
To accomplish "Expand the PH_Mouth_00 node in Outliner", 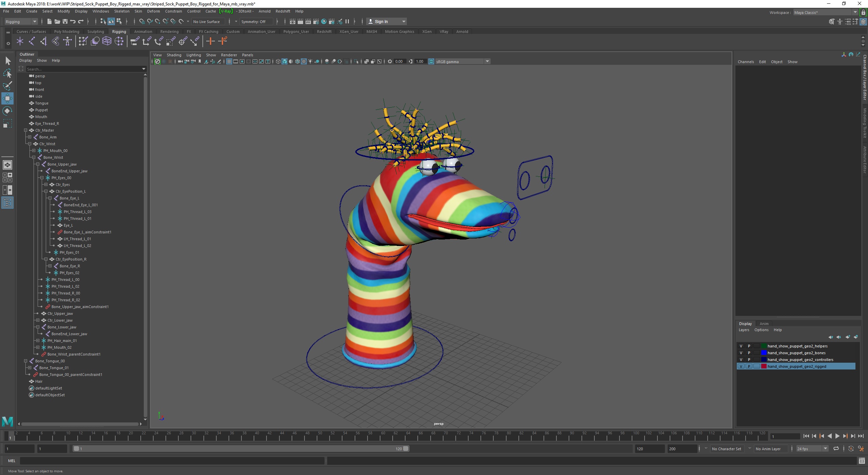I will (34, 151).
